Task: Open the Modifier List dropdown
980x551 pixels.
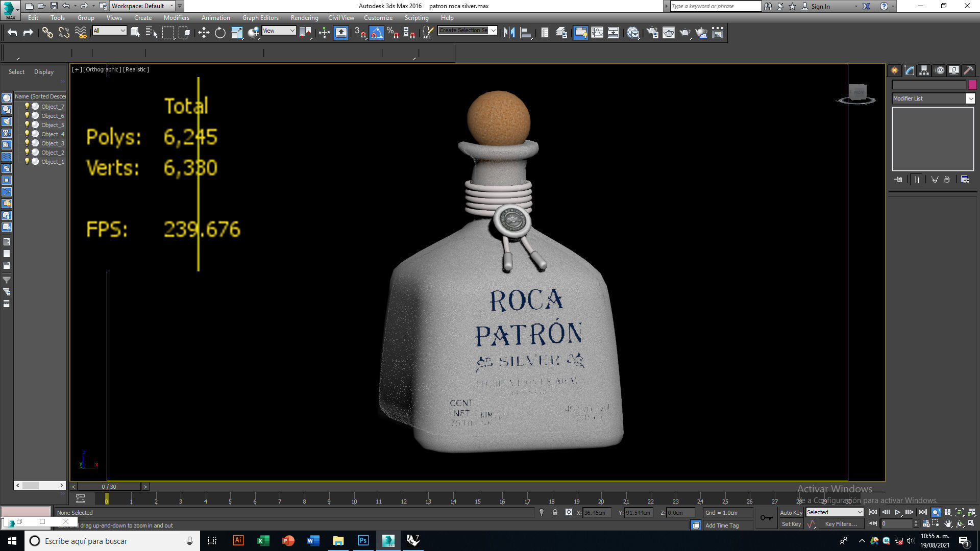Action: tap(933, 98)
